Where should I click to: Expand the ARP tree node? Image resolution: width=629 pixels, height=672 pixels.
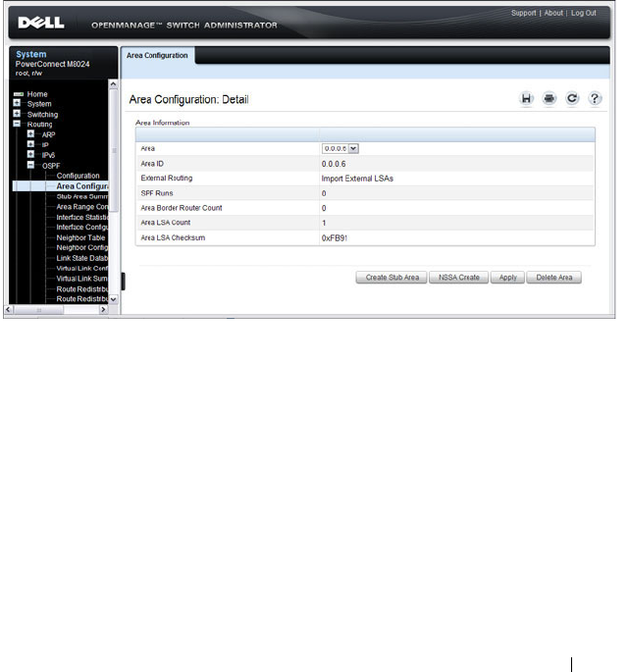[30, 133]
